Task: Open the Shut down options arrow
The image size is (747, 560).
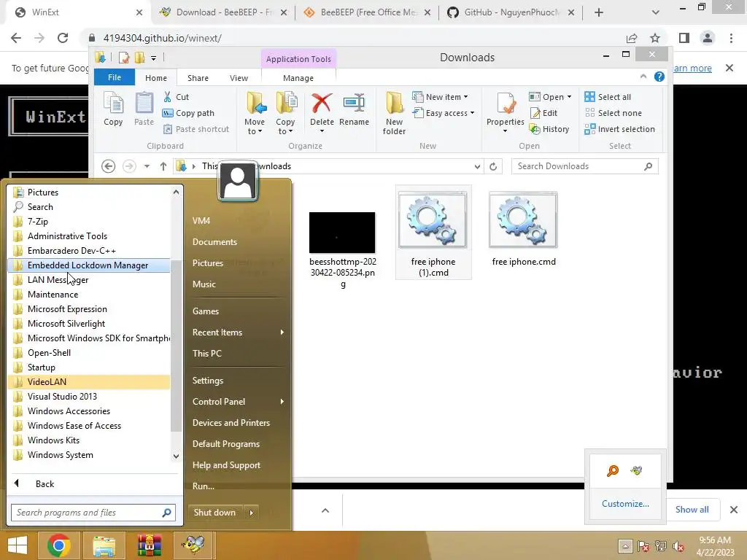Action: pyautogui.click(x=251, y=513)
